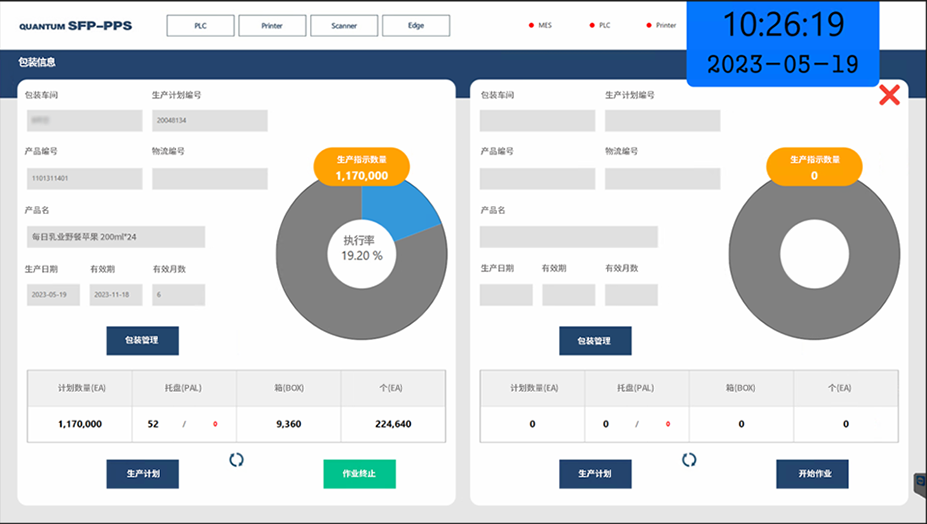Click the right panel refresh spinner icon
This screenshot has width=927, height=524.
689,460
